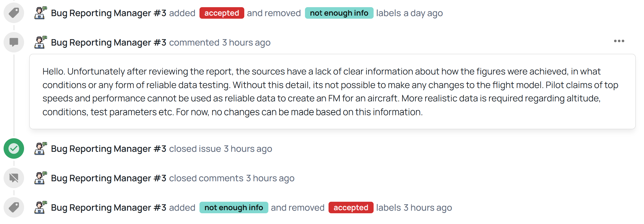644x224 pixels.
Task: Click red accepted label in bottom row
Action: click(351, 208)
